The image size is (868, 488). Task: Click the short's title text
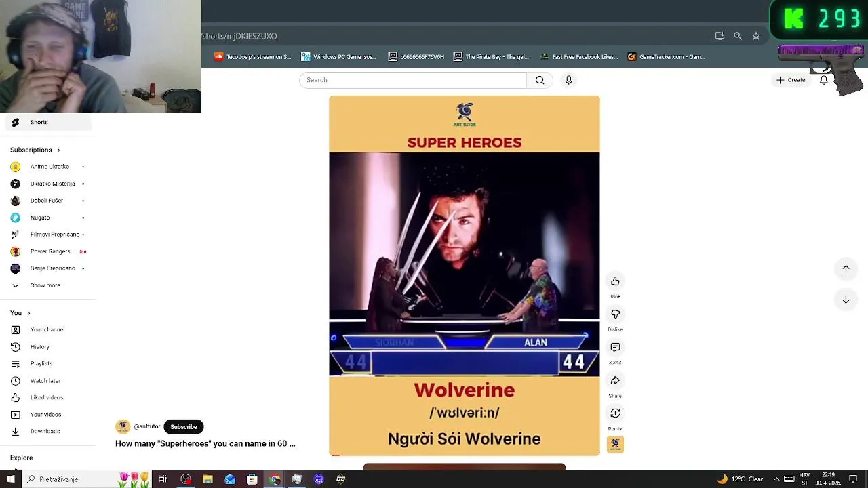click(x=205, y=444)
